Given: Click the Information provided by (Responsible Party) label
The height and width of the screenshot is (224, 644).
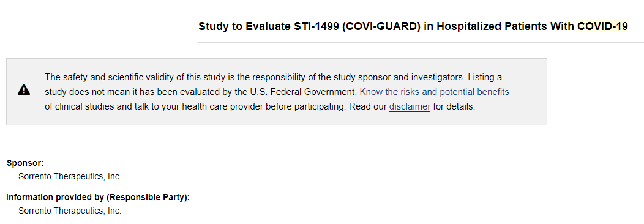Looking at the screenshot, I should (98, 197).
